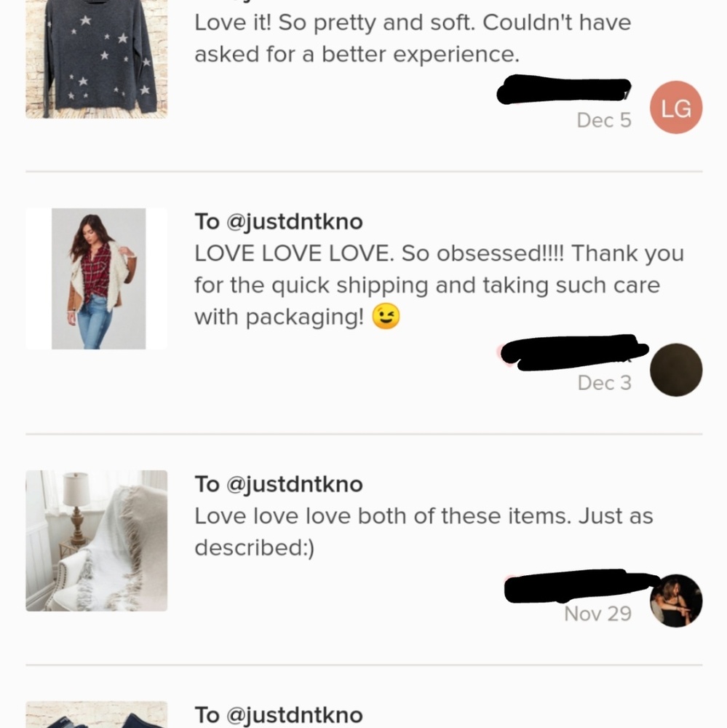Click the redacted username above Dec 3
Screen dimensions: 727x728
575,352
